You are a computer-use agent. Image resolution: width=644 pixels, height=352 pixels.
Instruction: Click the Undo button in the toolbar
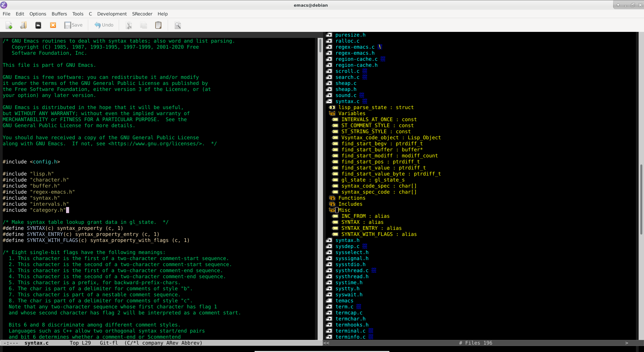[103, 25]
